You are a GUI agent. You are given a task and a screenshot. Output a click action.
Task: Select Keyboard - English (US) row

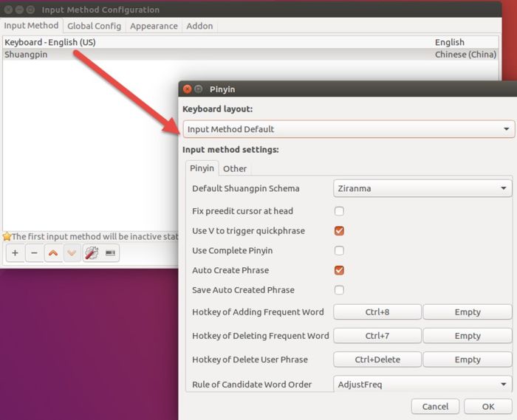point(250,42)
